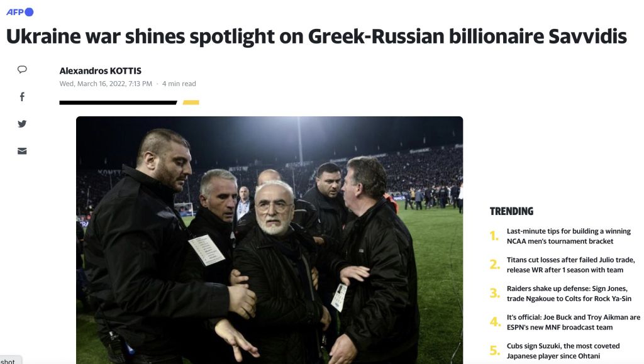Select the blue dot next to the AFP logo
Screen dimensions: 644x364
(28, 11)
